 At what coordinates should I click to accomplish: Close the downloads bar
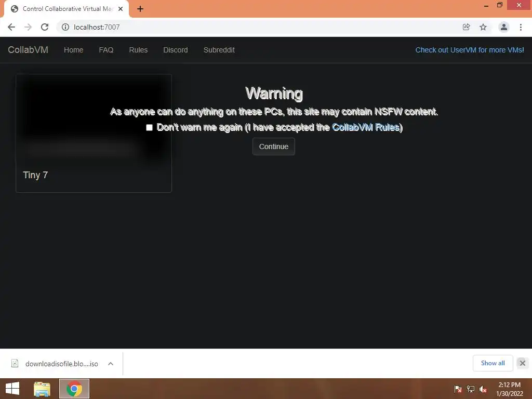[x=523, y=363]
